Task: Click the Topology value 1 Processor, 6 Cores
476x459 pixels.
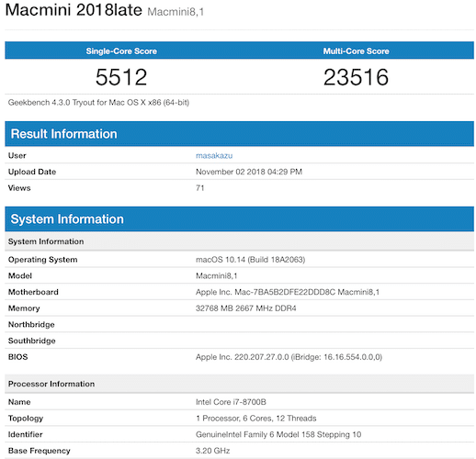Action: pyautogui.click(x=256, y=418)
